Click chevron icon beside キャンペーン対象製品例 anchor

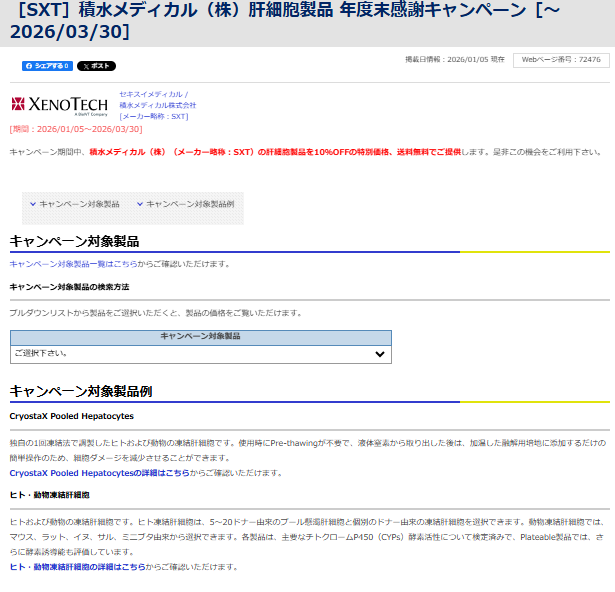point(140,204)
